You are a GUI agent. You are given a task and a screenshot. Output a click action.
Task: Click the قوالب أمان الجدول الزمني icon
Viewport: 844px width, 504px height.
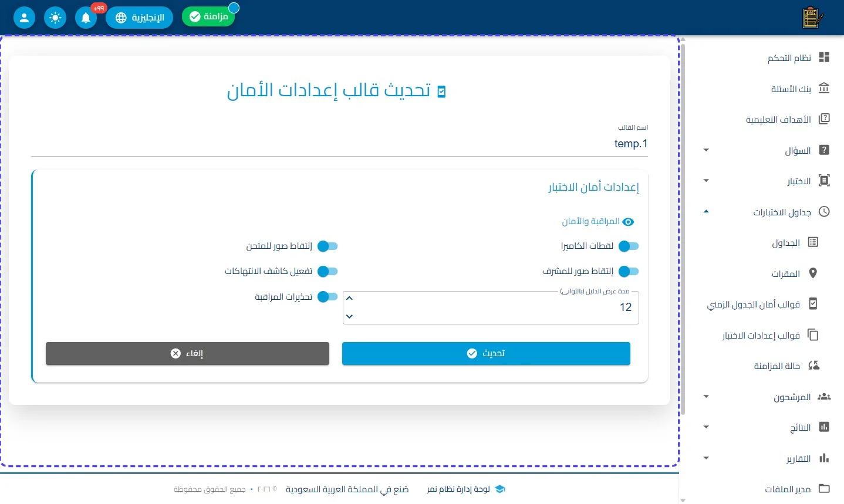(813, 303)
